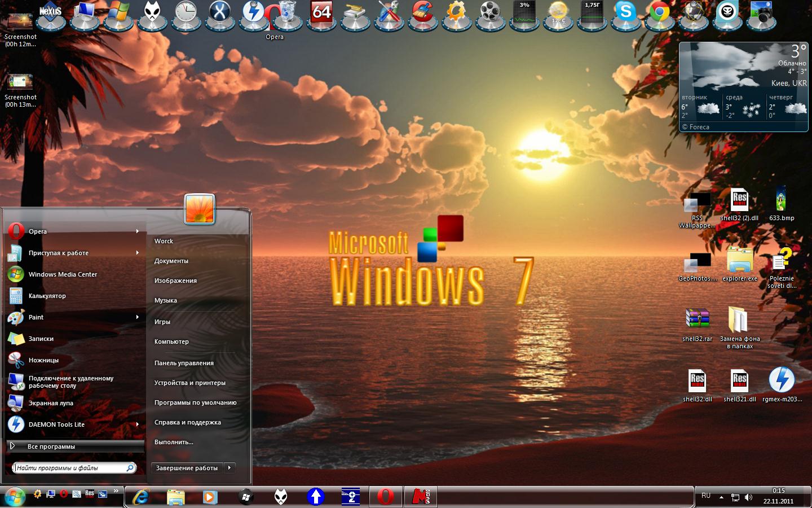Select the explorer.exe desktop icon
This screenshot has width=812, height=508.
click(x=740, y=264)
